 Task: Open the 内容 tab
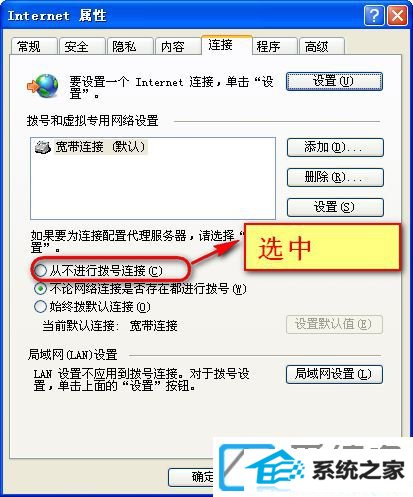coord(177,46)
